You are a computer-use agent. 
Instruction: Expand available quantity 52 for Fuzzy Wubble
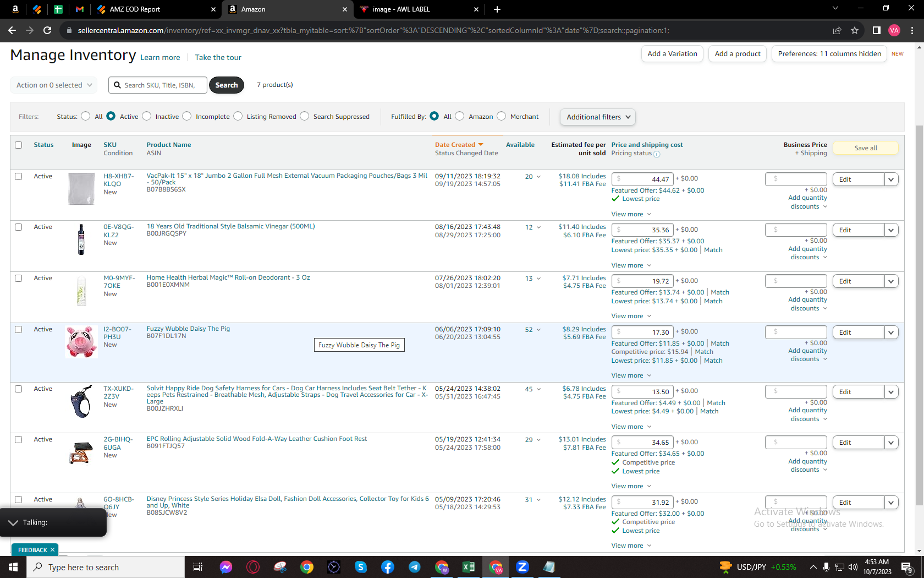(533, 330)
